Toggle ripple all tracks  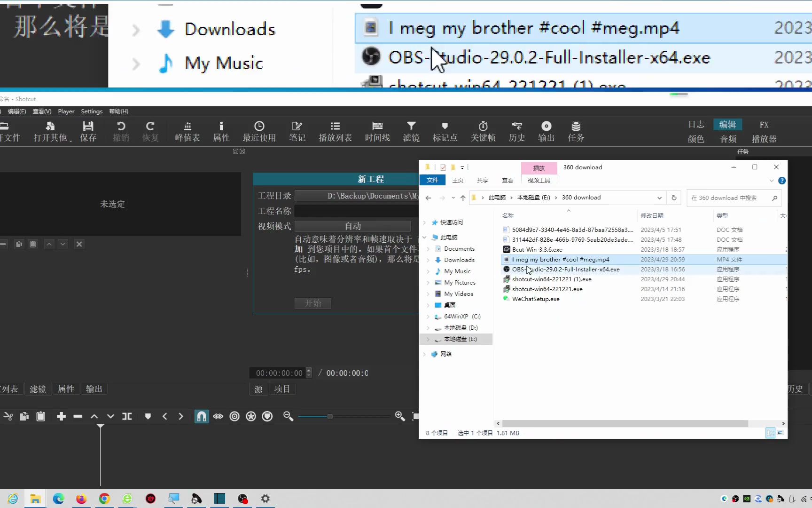coord(251,416)
